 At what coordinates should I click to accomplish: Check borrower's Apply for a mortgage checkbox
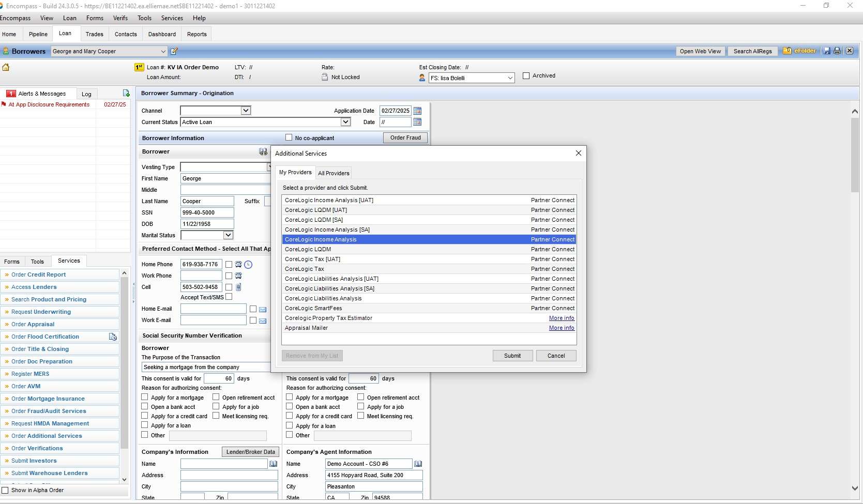(x=145, y=397)
